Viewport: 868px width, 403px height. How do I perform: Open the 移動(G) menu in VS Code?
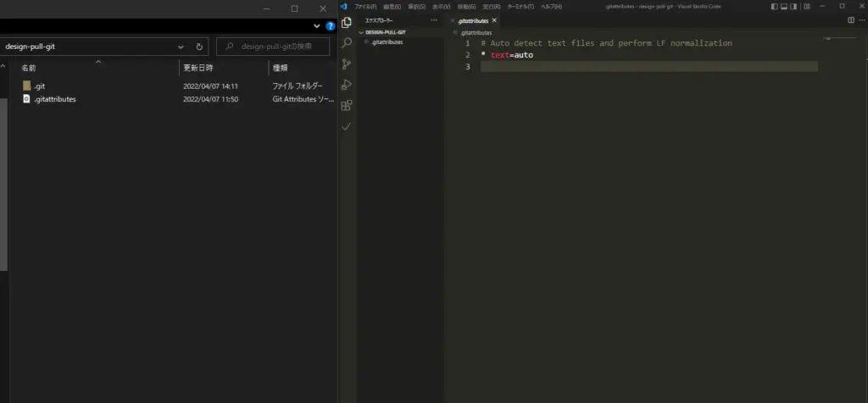[x=466, y=7]
